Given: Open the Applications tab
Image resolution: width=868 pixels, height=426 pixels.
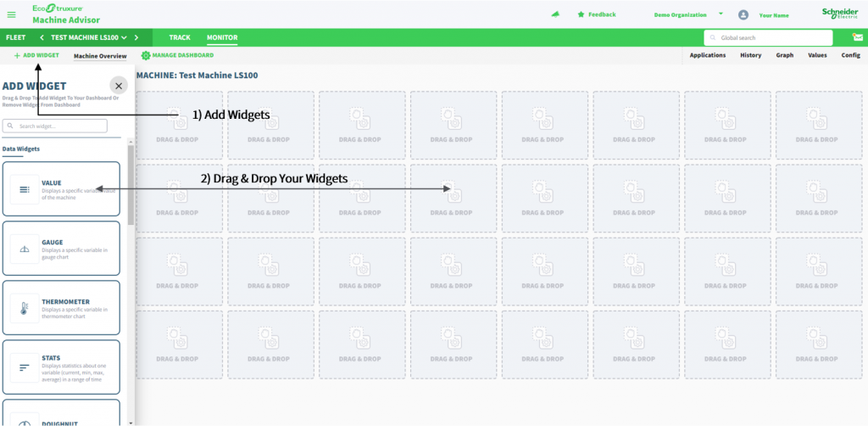Looking at the screenshot, I should click(x=708, y=55).
